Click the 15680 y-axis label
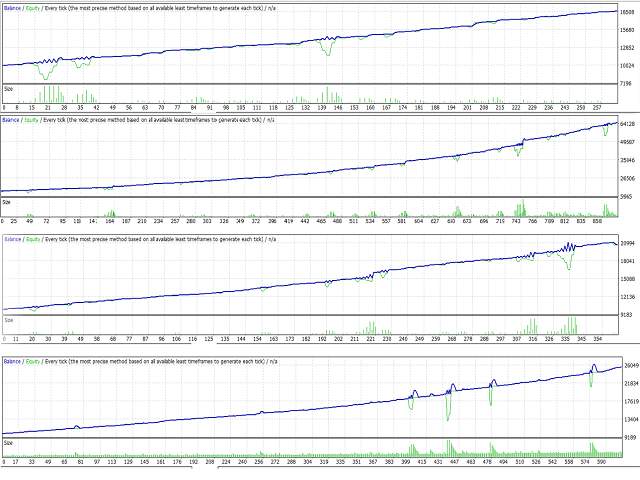The height and width of the screenshot is (480, 640). (627, 30)
